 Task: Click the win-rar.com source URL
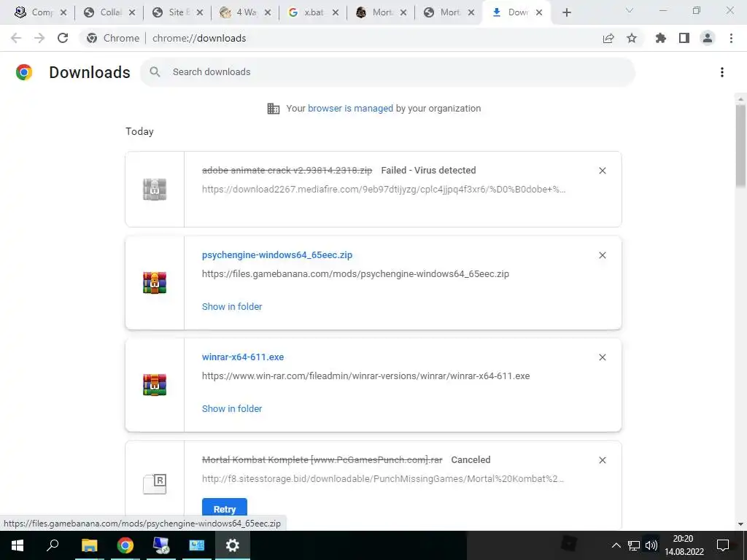[366, 376]
